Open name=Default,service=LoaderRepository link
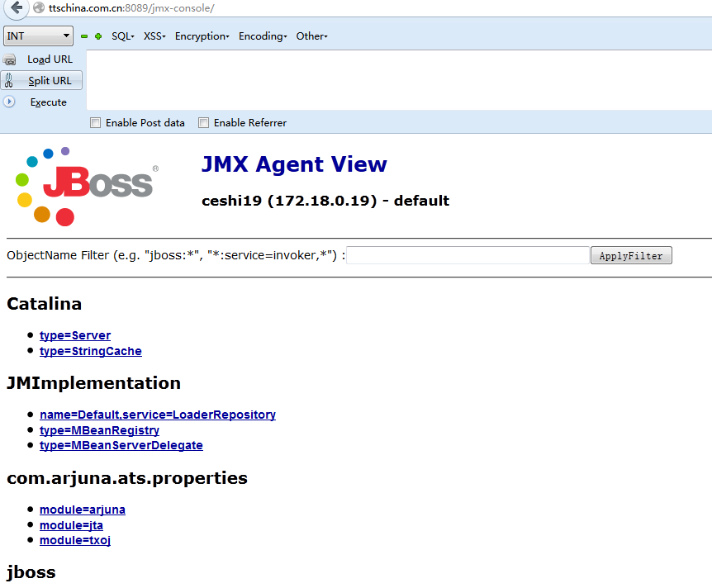The width and height of the screenshot is (712, 588). (158, 415)
